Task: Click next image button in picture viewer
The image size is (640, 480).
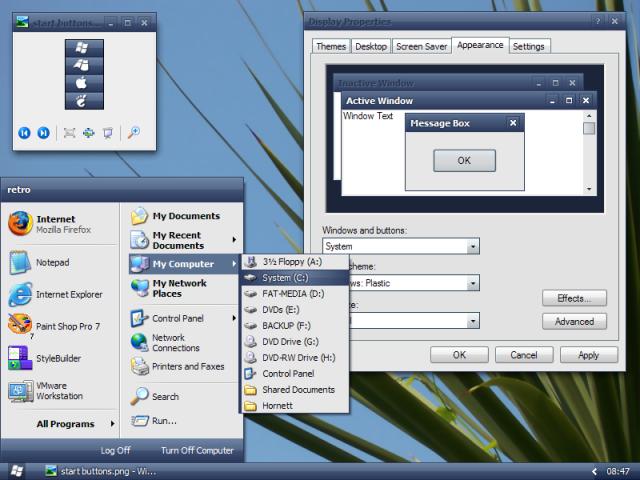Action: click(43, 133)
